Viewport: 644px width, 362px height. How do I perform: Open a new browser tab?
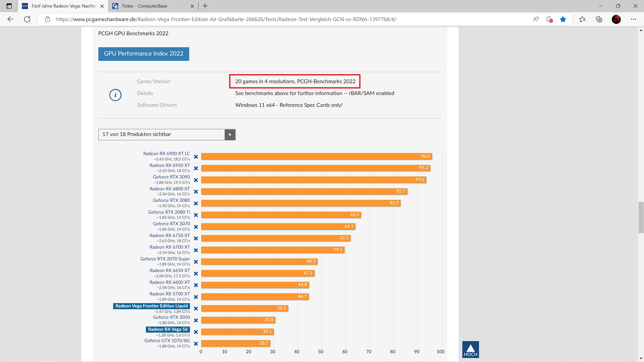coord(205,6)
